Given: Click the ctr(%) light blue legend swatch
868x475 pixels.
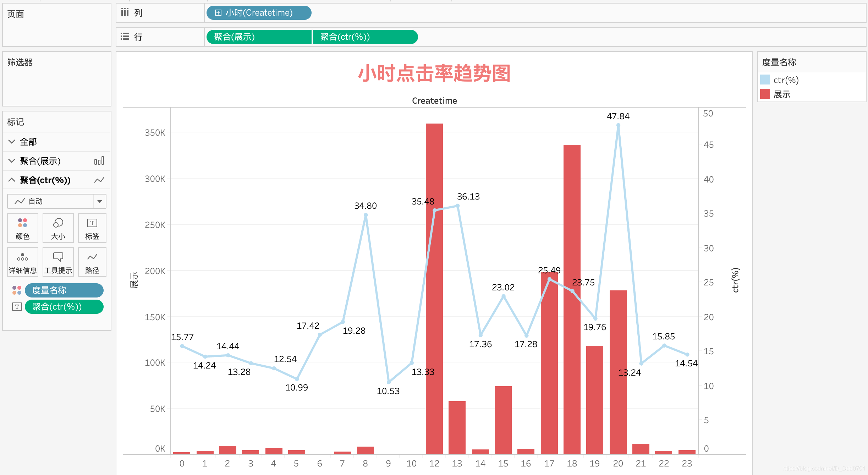Looking at the screenshot, I should click(x=765, y=80).
